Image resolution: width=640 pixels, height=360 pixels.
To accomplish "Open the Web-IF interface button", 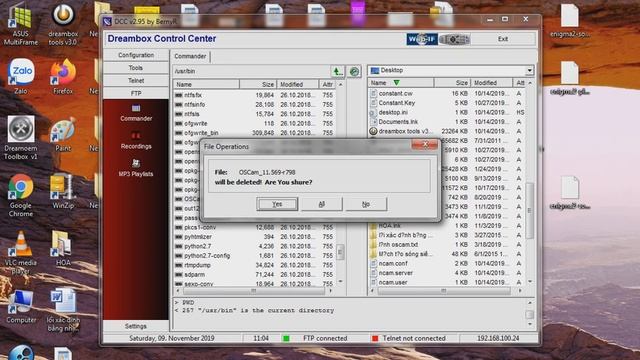I will point(422,39).
